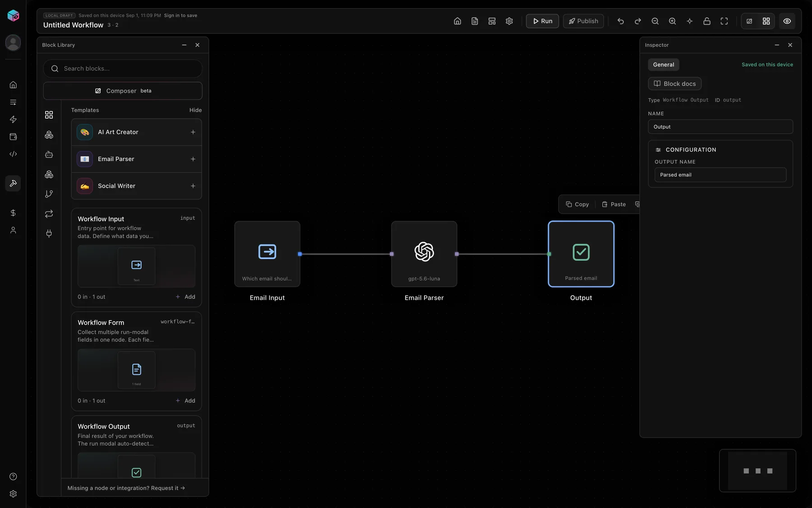Image resolution: width=812 pixels, height=508 pixels.
Task: Open Block docs in the Inspector
Action: [675, 84]
